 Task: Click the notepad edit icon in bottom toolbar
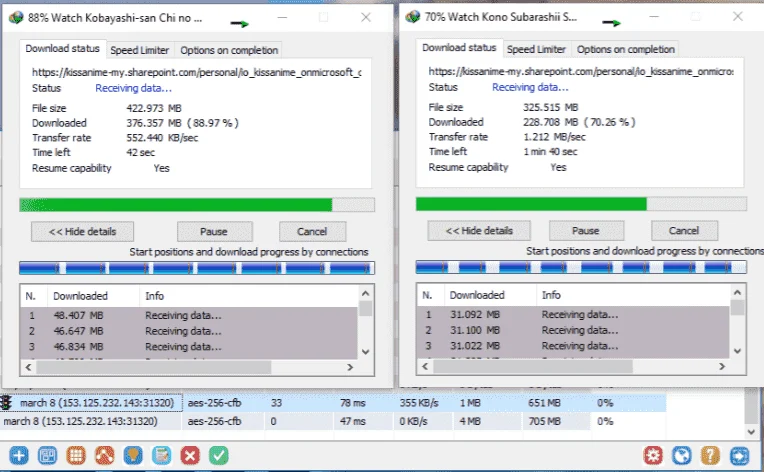coord(161,456)
